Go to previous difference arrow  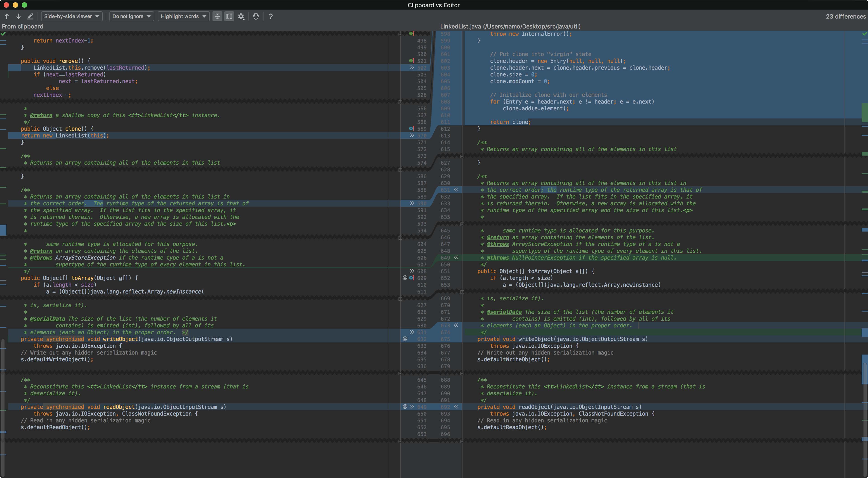7,16
